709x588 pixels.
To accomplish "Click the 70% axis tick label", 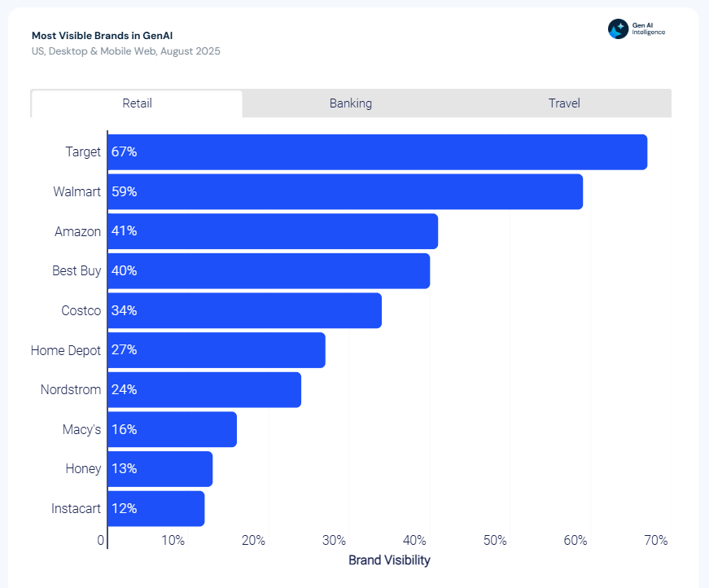I will coord(656,540).
